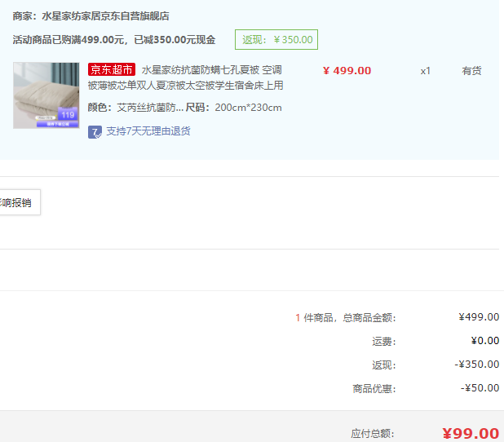Screen dimensions: 504x442
Task: Click payable total ¥99.00
Action: tap(471, 433)
